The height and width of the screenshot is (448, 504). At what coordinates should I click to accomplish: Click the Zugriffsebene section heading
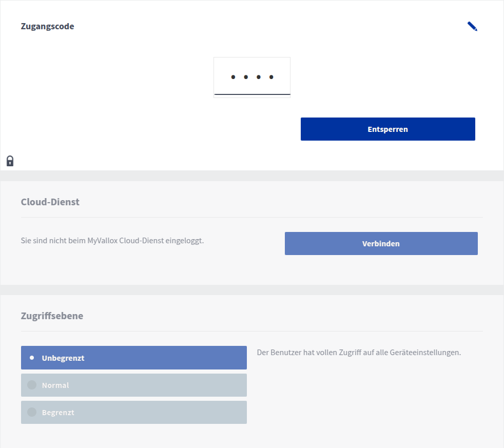click(52, 316)
